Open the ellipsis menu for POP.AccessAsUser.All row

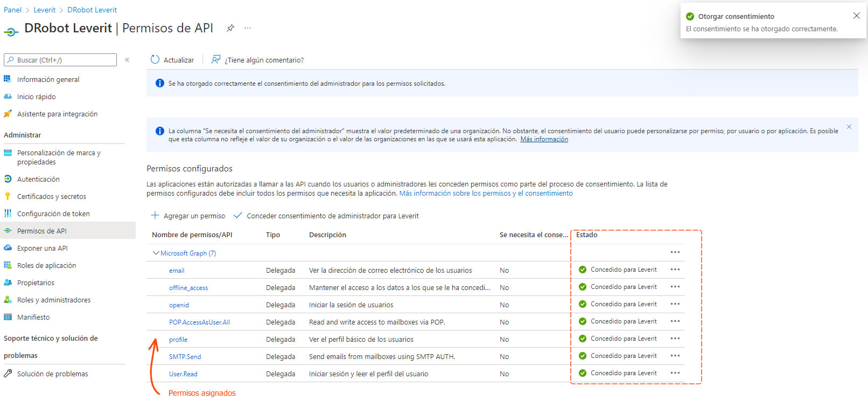coord(675,321)
